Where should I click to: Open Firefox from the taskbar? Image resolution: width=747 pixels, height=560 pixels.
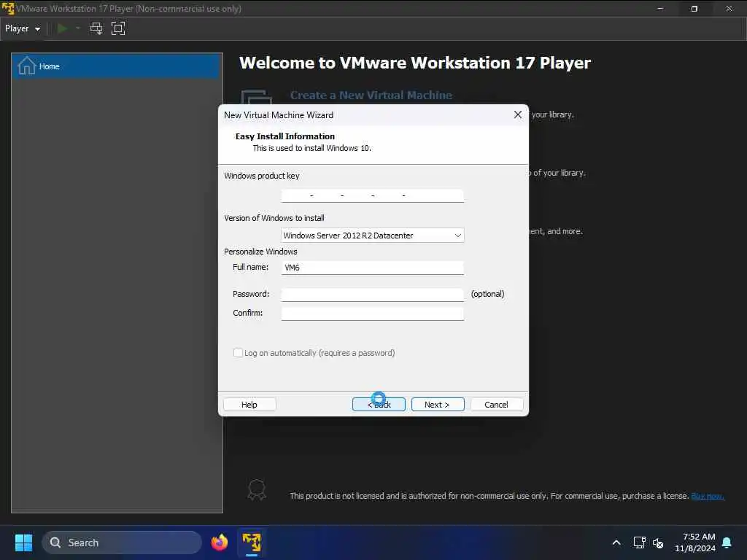(219, 542)
